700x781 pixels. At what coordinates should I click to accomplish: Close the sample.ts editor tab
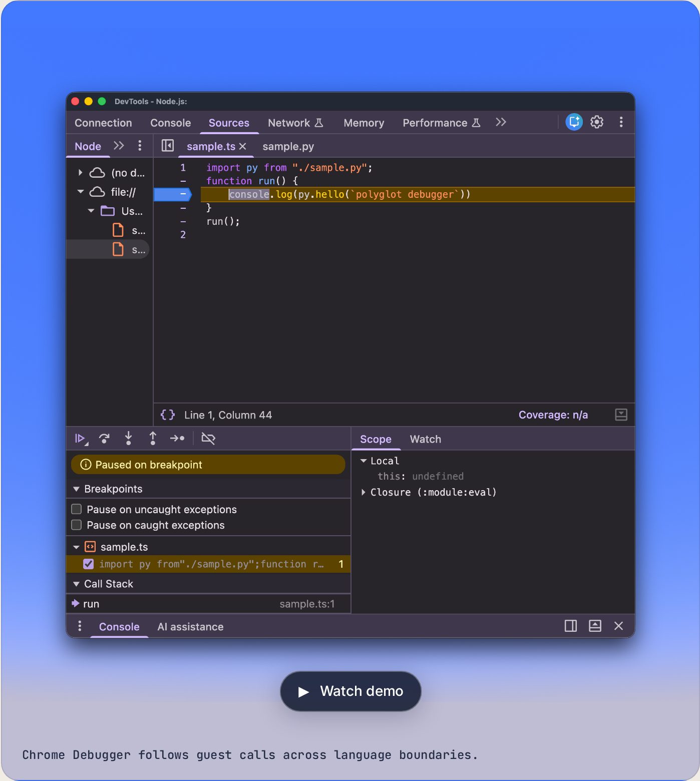(x=243, y=146)
